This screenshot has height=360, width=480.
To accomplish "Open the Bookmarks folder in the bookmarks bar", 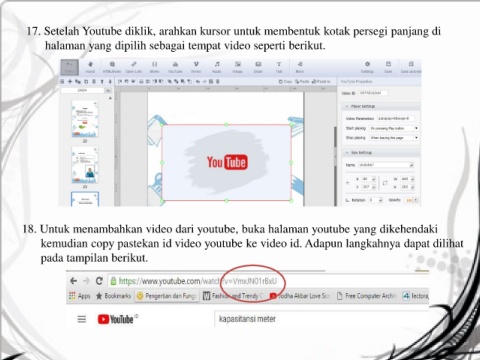I will [x=113, y=296].
